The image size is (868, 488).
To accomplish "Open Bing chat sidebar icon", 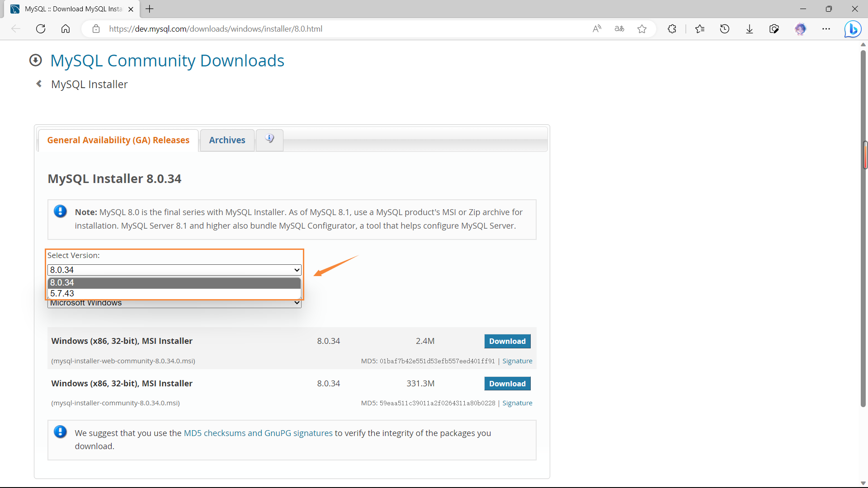I will (x=853, y=29).
